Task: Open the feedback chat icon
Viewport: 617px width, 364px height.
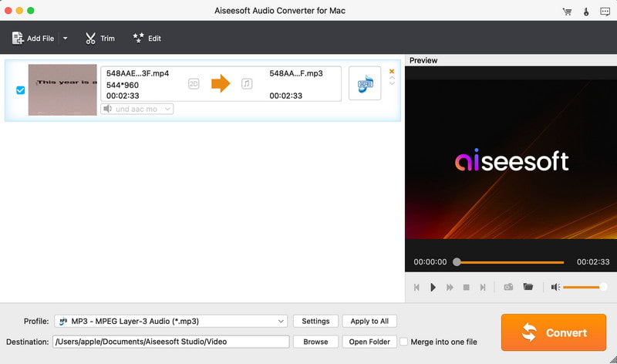Action: (605, 12)
